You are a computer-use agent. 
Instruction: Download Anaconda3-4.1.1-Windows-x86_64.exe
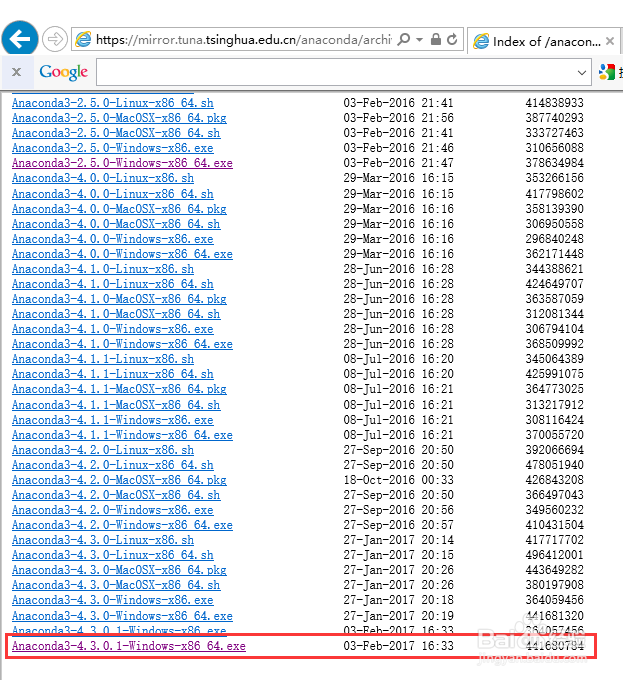pyautogui.click(x=122, y=435)
